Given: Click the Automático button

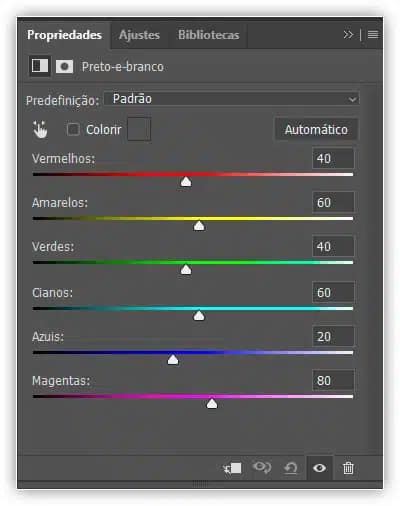Looking at the screenshot, I should [x=316, y=129].
